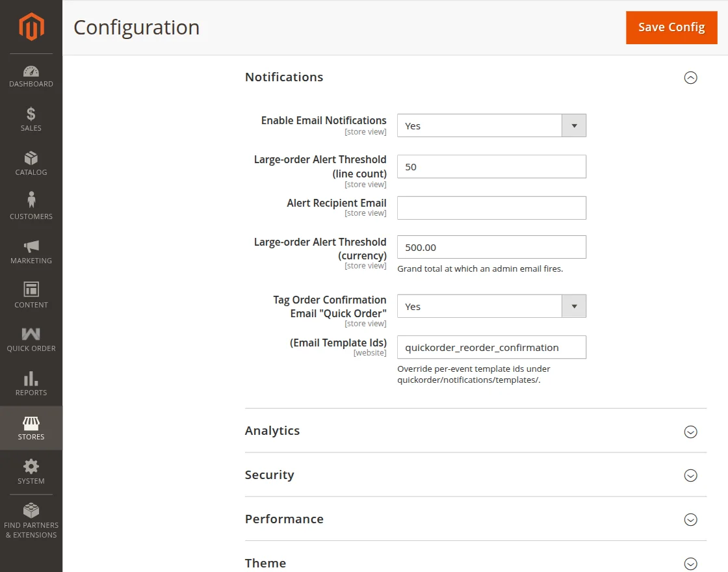
Task: Click the Save Config button
Action: 671,27
